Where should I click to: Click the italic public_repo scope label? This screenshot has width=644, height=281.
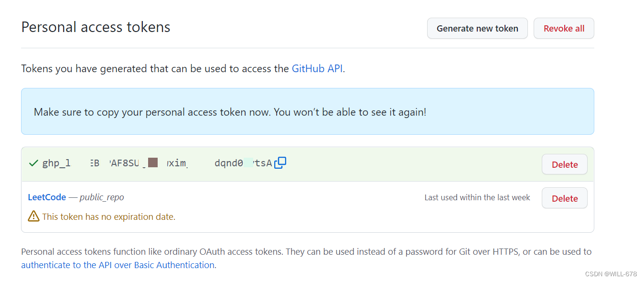click(x=102, y=197)
